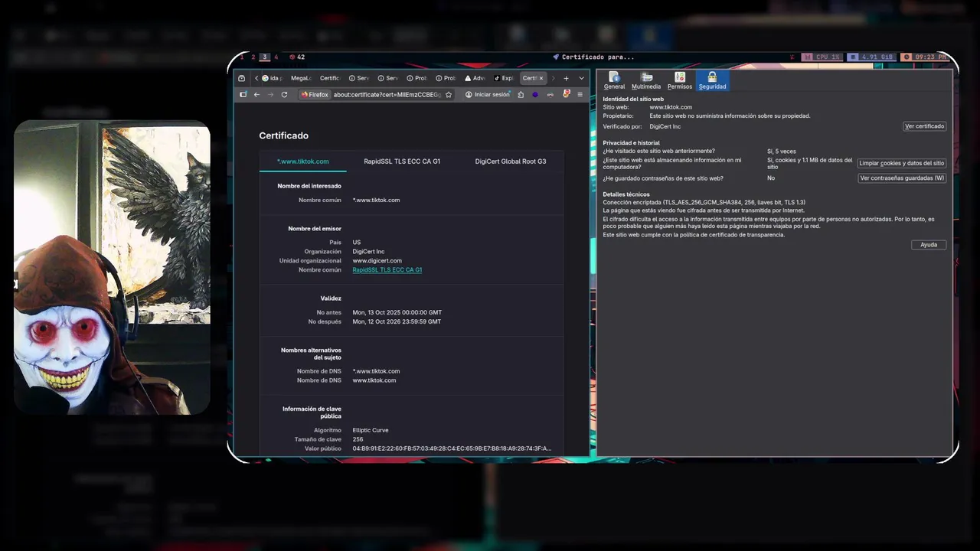The width and height of the screenshot is (980, 551).
Task: Click the package updates 42 indicator
Action: click(297, 57)
